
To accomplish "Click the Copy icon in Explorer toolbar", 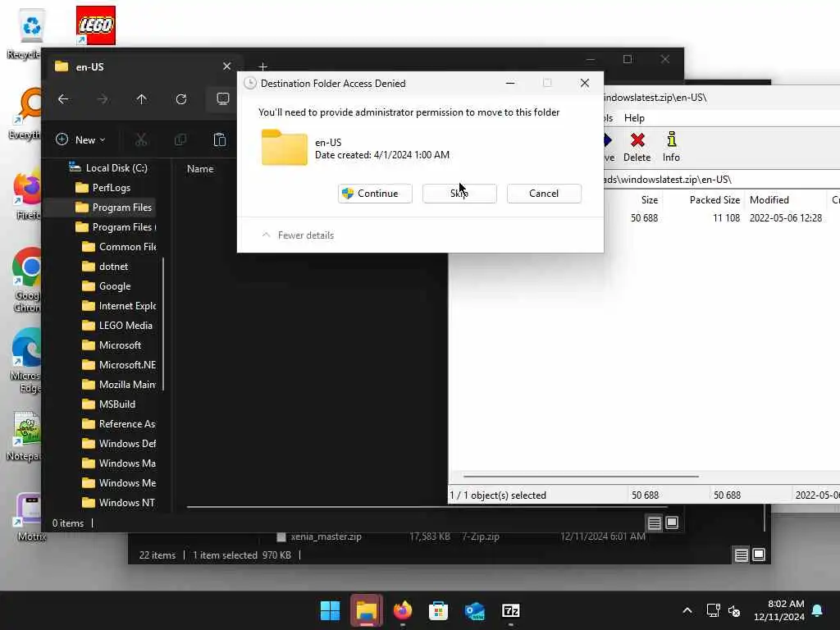I will point(180,139).
